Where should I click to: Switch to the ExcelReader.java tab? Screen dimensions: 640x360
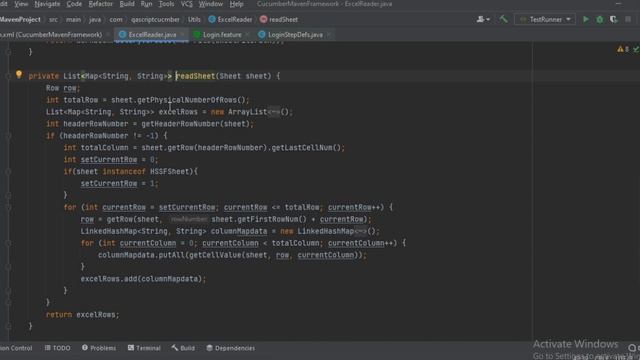coord(152,35)
